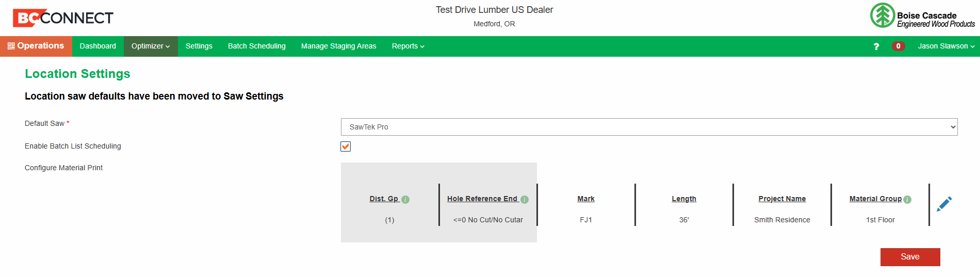This screenshot has width=980, height=277.
Task: Click the Length column header
Action: (684, 199)
